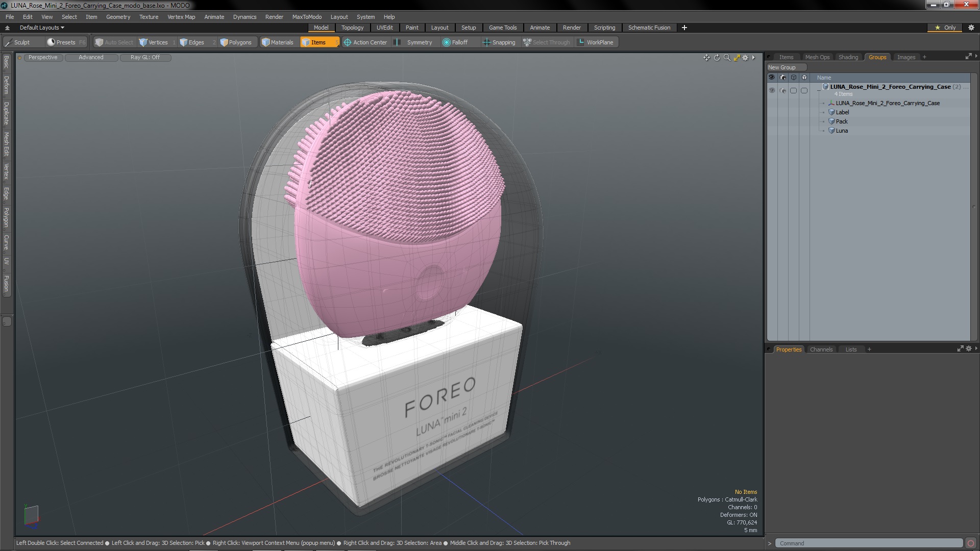The width and height of the screenshot is (980, 551).
Task: Click the record button beside Command field
Action: (971, 543)
